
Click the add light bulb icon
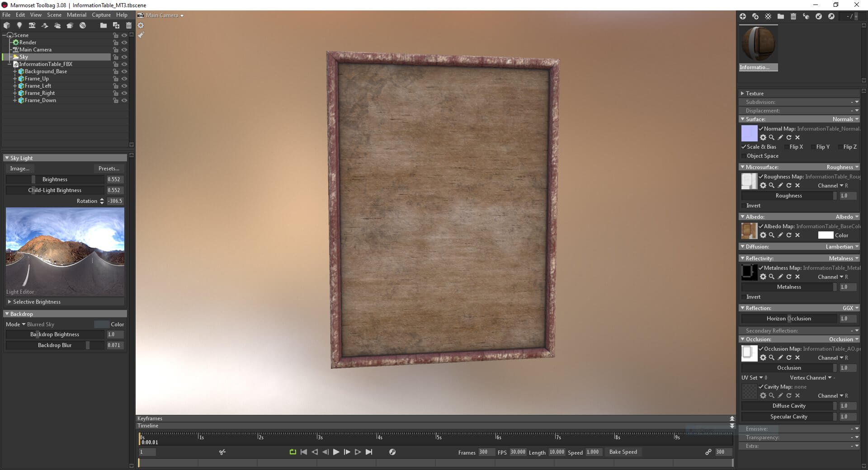coord(19,25)
